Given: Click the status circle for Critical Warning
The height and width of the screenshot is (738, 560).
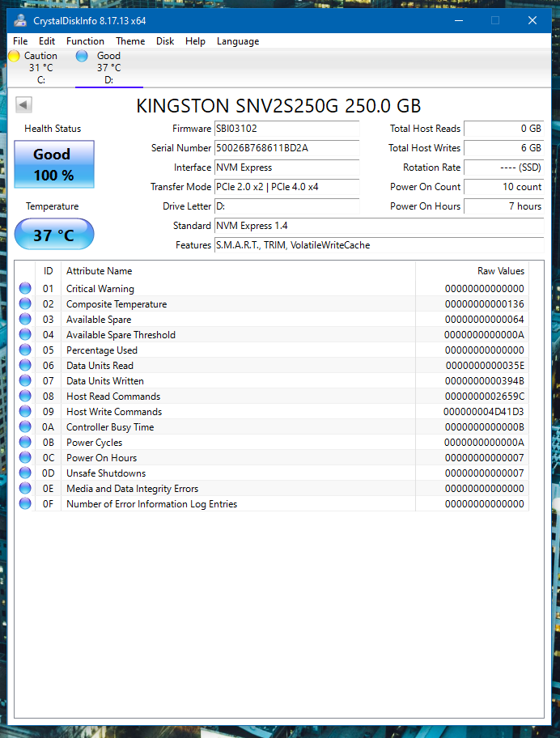Looking at the screenshot, I should coord(25,288).
